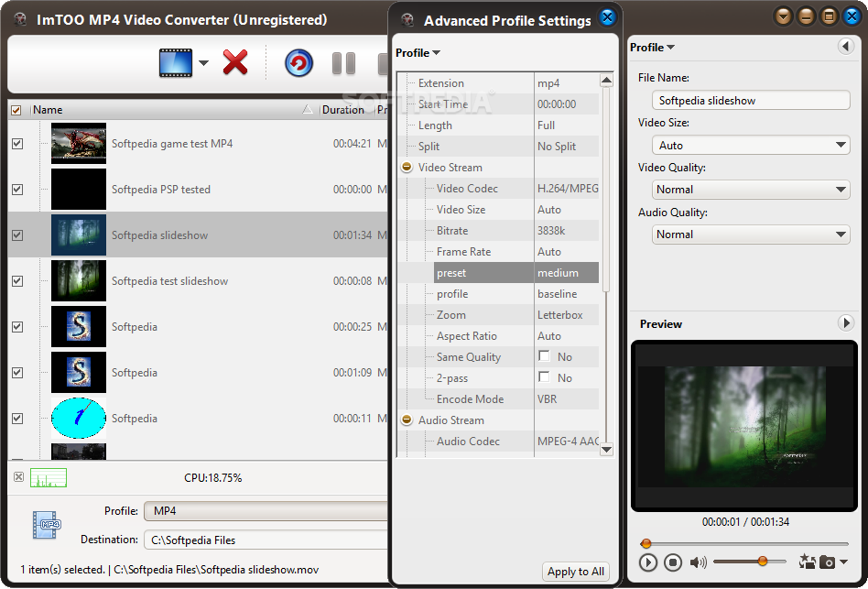Toggle the select-all checkbox in Name header

coord(16,110)
